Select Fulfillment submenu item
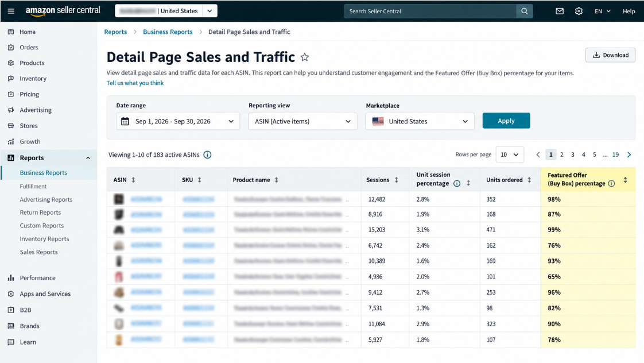Image resolution: width=644 pixels, height=363 pixels. 33,186
